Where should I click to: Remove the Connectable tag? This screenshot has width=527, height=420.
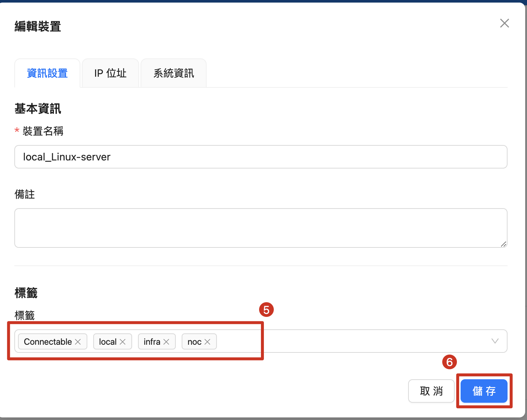pos(78,342)
